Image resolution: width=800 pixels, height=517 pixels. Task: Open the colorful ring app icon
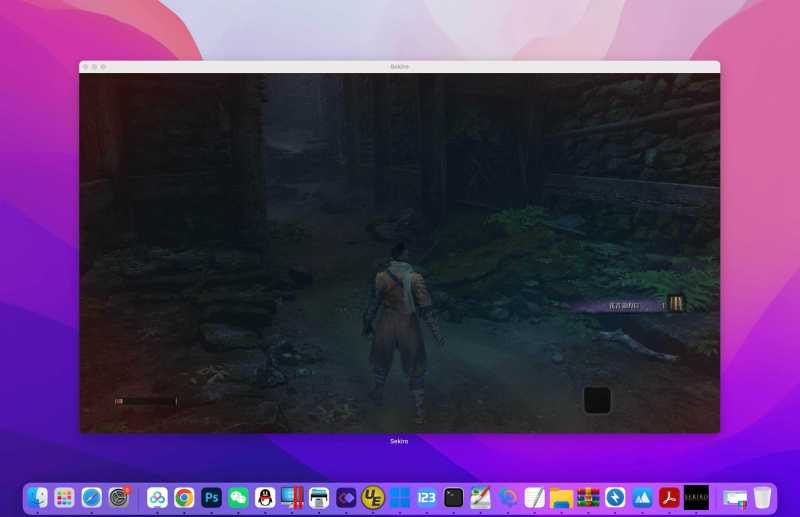(x=508, y=498)
